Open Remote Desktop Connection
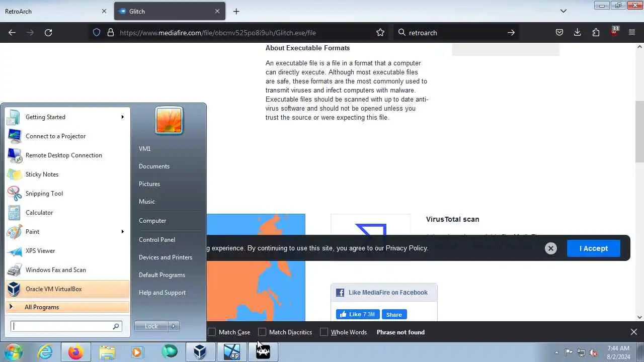644x362 pixels. click(x=67, y=155)
